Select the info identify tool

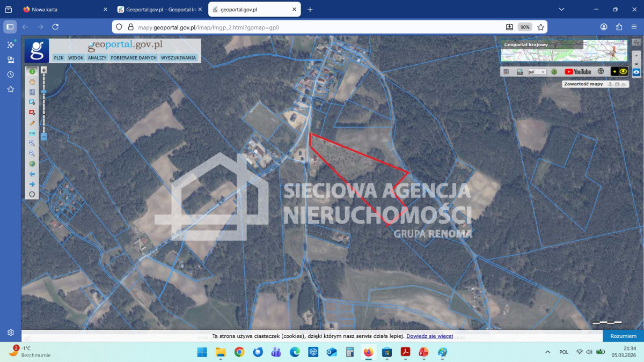[32, 71]
